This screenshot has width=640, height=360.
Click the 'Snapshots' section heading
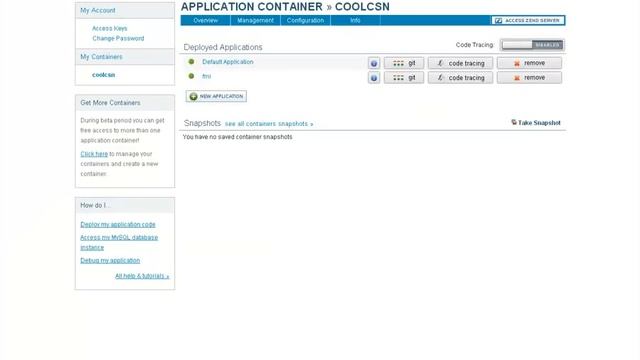coord(202,123)
